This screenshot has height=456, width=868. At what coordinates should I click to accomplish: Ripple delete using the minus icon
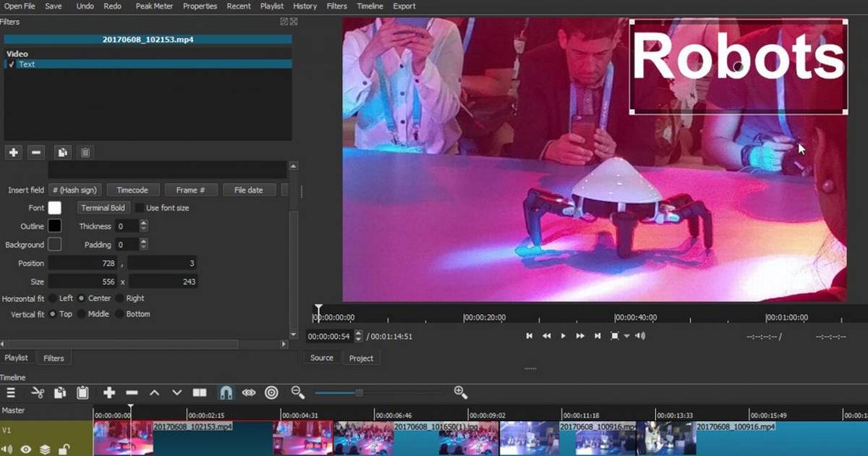coord(132,393)
